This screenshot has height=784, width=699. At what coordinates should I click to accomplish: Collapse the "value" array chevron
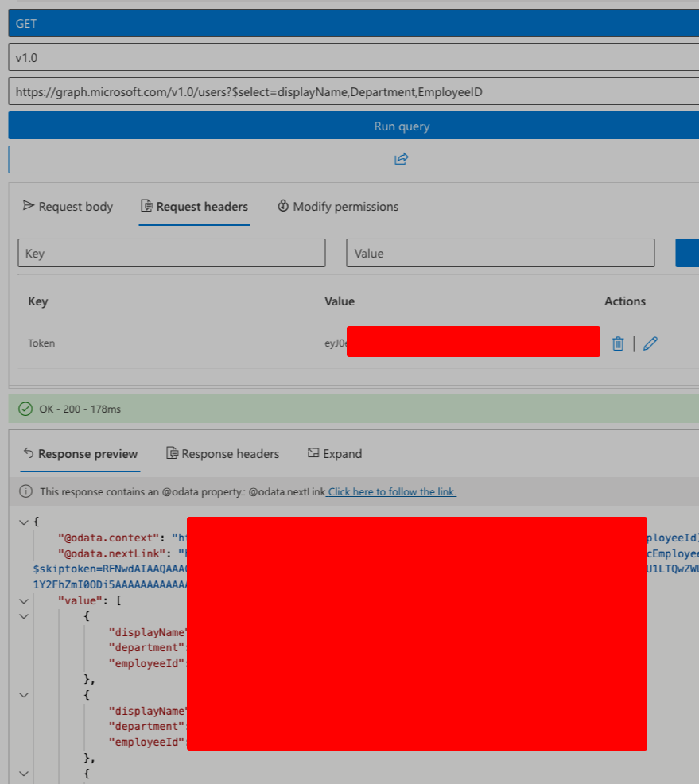pos(24,601)
